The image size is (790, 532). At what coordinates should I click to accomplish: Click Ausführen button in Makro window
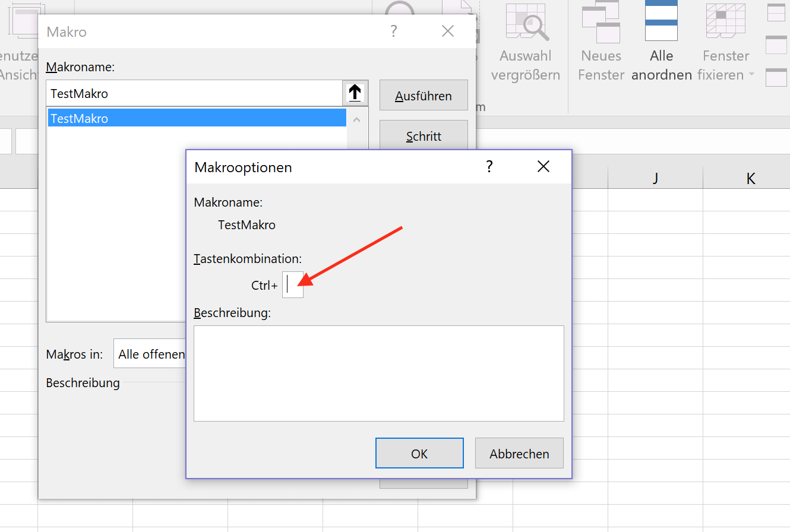point(424,96)
